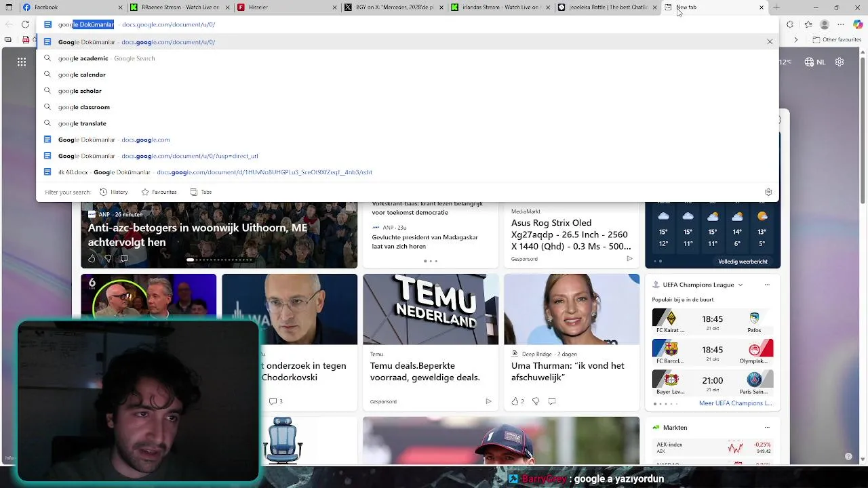Screen dimensions: 868x488
Task: Click inside the address bar input
Action: (x=407, y=24)
